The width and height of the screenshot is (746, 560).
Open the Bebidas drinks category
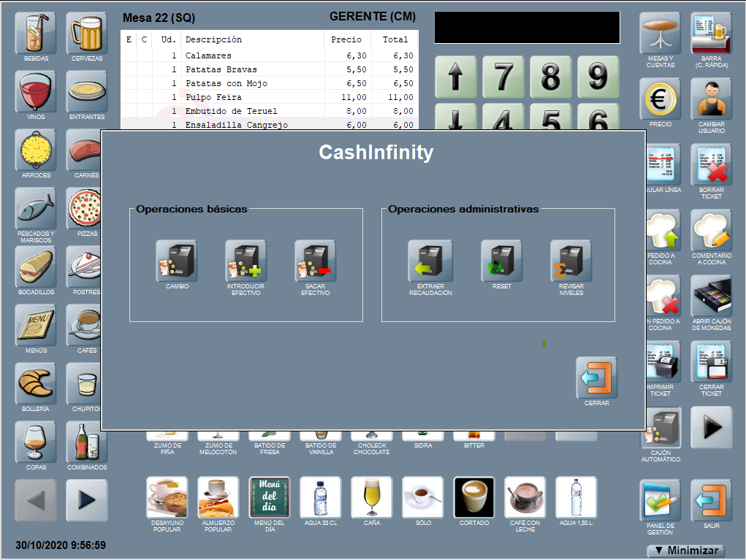[x=36, y=33]
